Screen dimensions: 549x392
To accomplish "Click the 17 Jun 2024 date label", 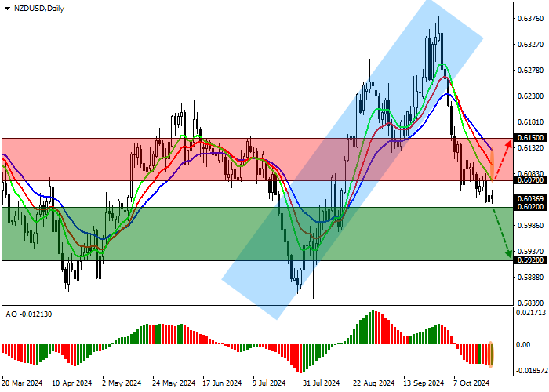I will pyautogui.click(x=222, y=383).
